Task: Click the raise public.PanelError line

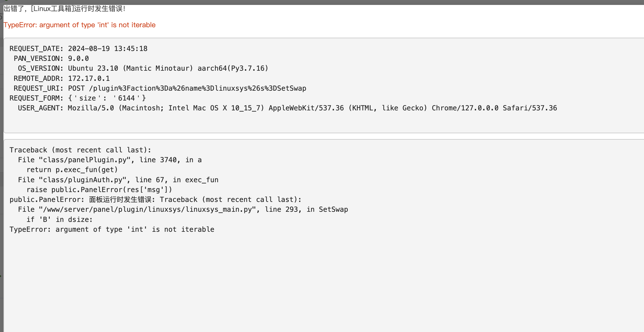Action: (99, 190)
